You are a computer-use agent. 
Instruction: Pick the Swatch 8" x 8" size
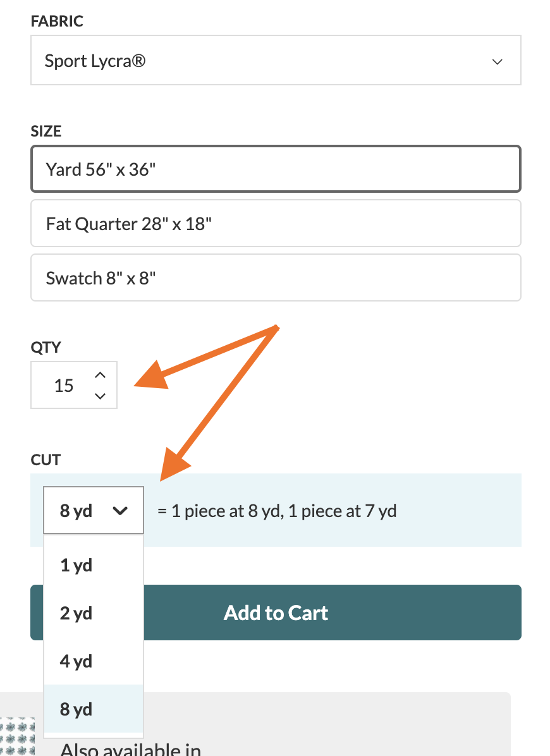tap(276, 277)
